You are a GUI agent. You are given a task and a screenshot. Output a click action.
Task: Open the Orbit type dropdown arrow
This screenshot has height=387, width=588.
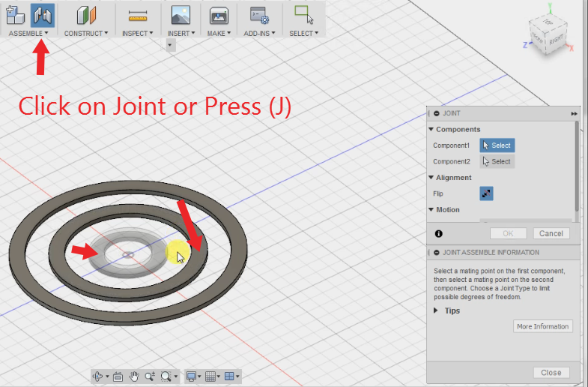pos(107,376)
